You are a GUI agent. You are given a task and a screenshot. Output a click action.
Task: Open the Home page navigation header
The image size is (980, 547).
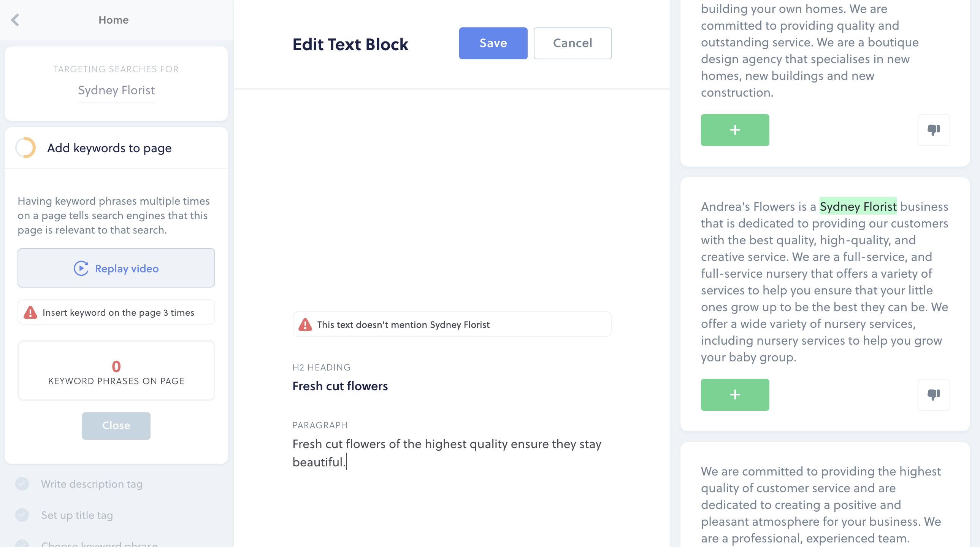(113, 20)
